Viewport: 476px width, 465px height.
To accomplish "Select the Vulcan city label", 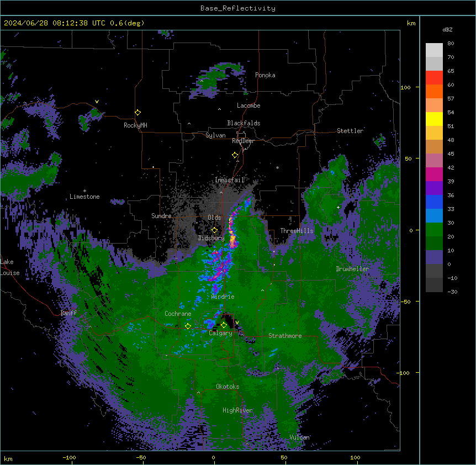I will 300,437.
